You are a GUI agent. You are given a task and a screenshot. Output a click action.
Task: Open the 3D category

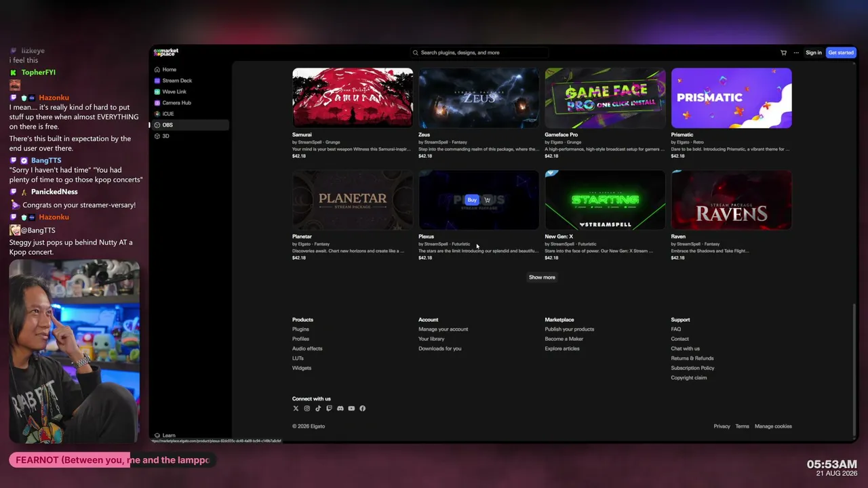[166, 136]
